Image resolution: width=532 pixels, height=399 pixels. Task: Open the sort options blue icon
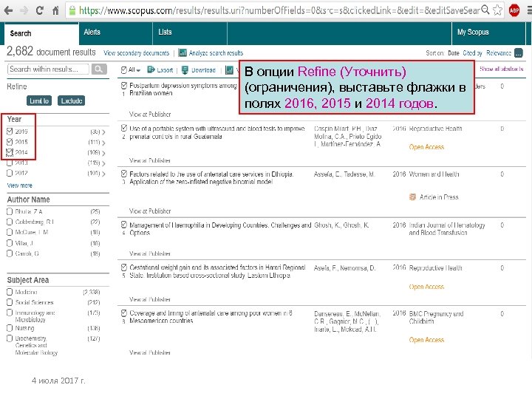pyautogui.click(x=519, y=53)
